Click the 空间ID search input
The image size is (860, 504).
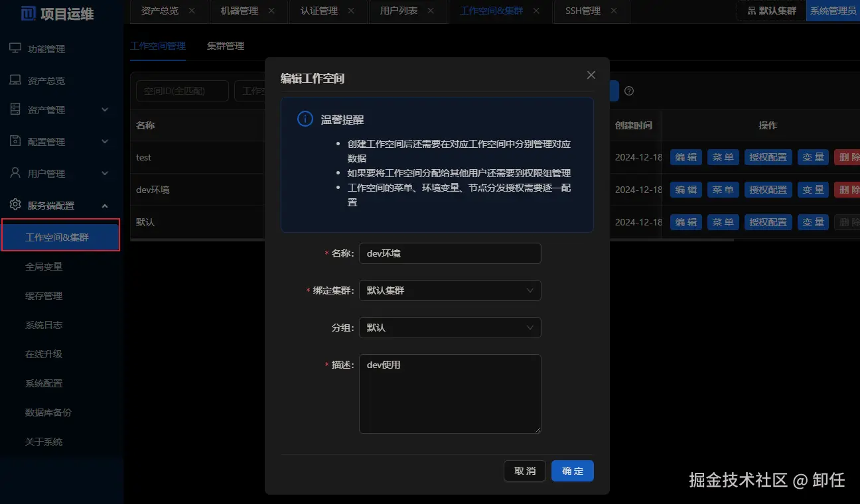point(182,91)
